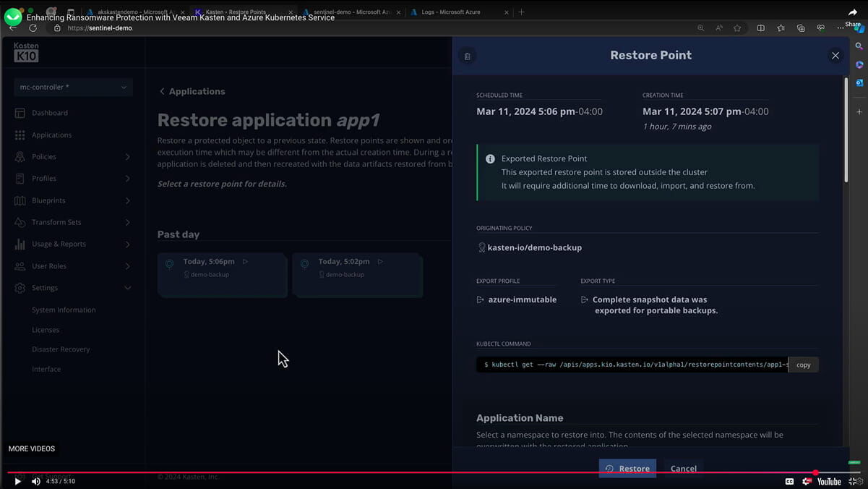
Task: Expand the User Roles submenu
Action: pyautogui.click(x=128, y=266)
